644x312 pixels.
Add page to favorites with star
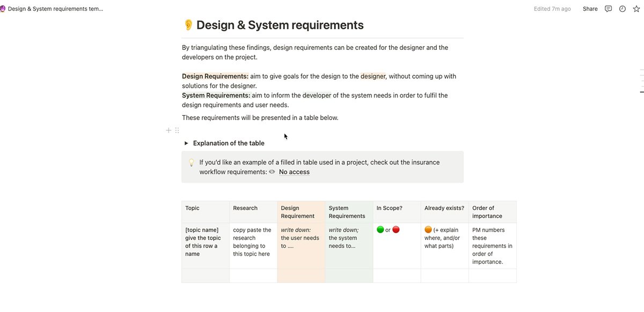[x=636, y=9]
